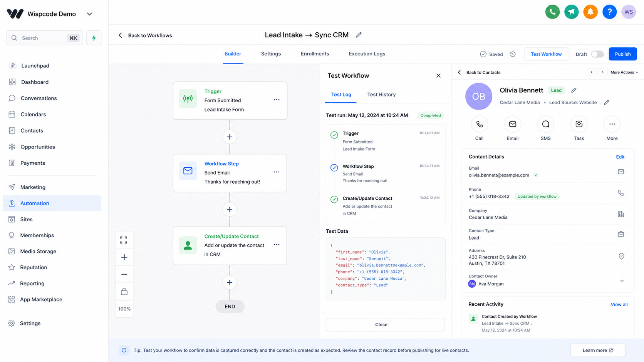Viewport: 644px width, 362px height.
Task: Click the Task action icon
Action: click(x=579, y=124)
